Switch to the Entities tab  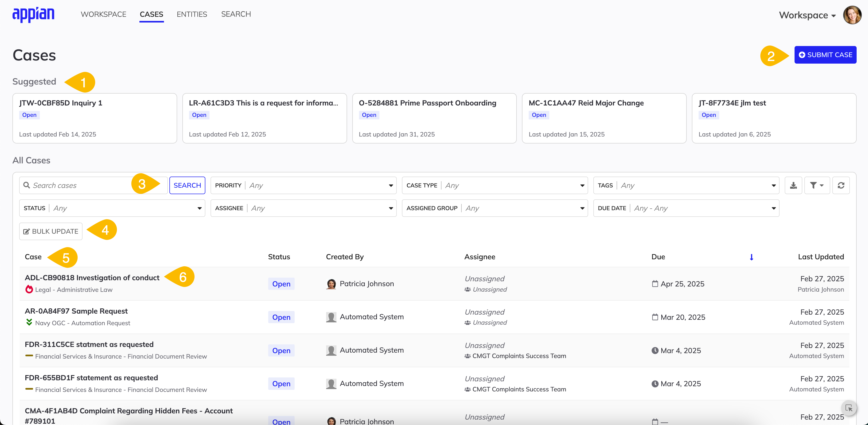[x=192, y=14]
